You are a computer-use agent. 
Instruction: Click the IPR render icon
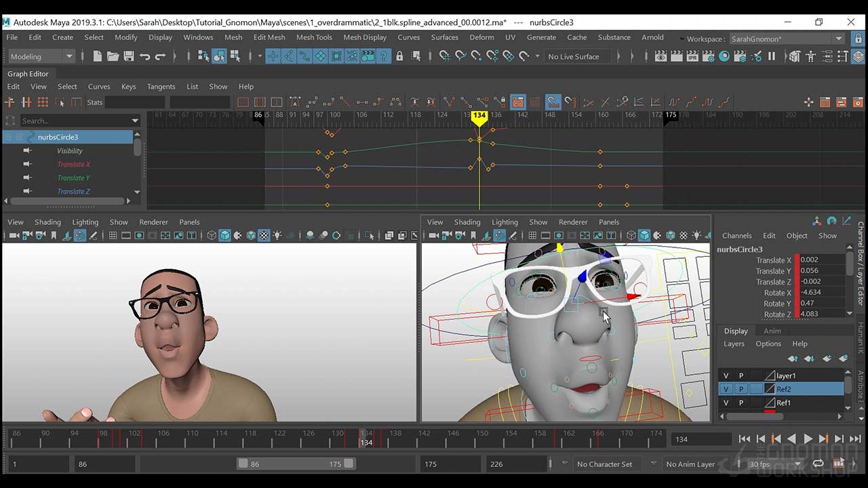pyautogui.click(x=692, y=57)
